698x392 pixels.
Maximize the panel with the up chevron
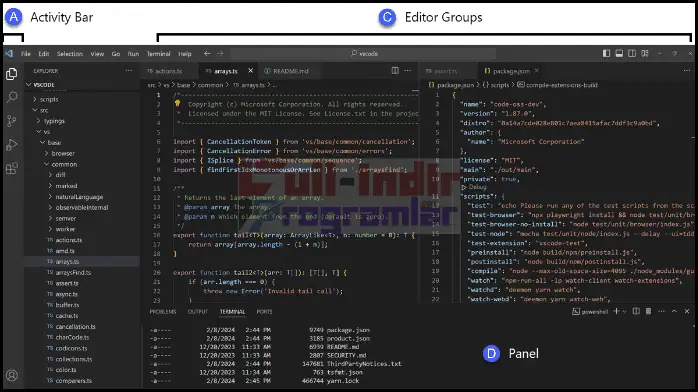pos(674,311)
